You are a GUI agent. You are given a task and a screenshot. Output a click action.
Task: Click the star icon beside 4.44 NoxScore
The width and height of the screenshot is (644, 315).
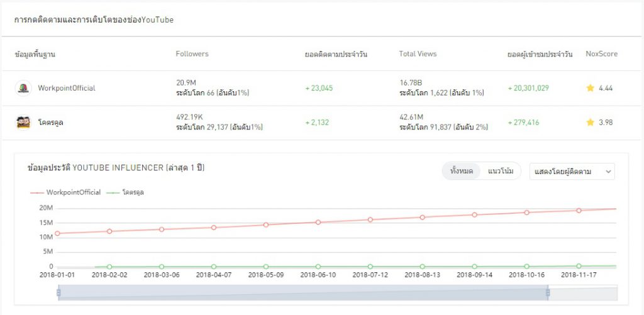coord(590,88)
